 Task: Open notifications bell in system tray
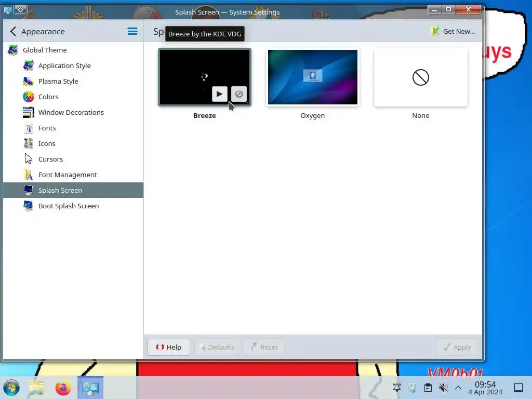[396, 388]
